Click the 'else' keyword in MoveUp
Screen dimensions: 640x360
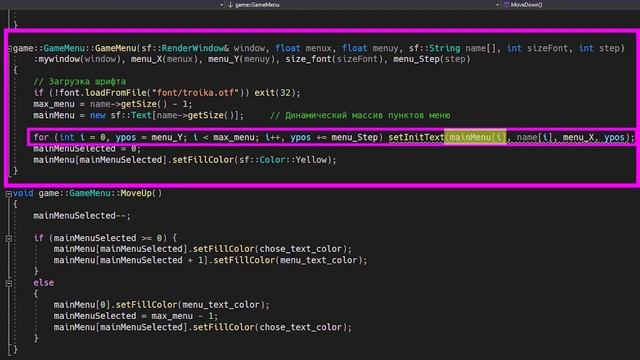coord(44,282)
